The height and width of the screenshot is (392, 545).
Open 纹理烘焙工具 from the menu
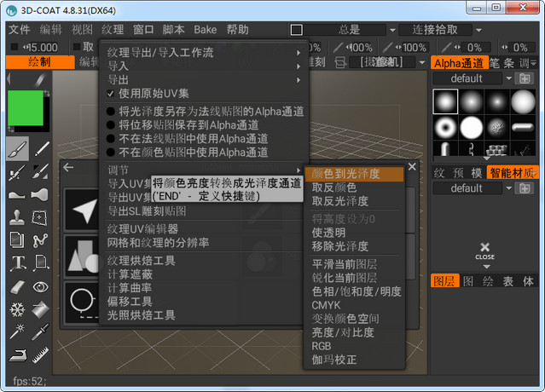(142, 261)
